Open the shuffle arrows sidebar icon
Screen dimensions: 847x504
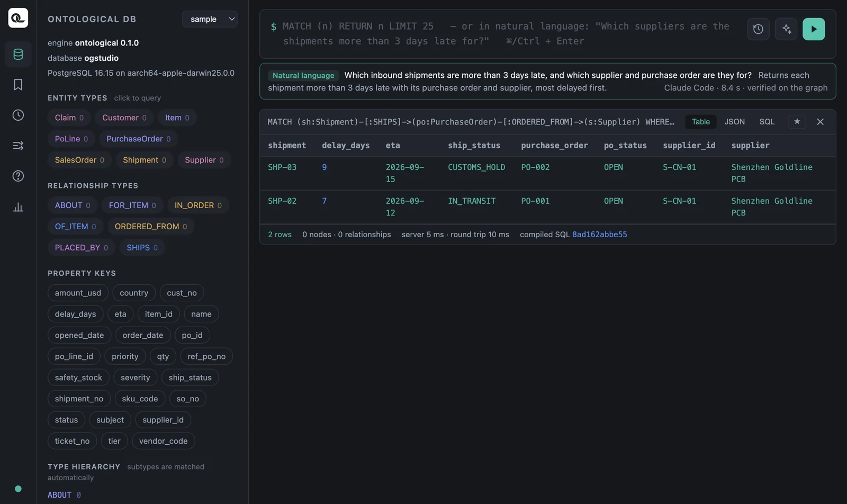[x=18, y=146]
